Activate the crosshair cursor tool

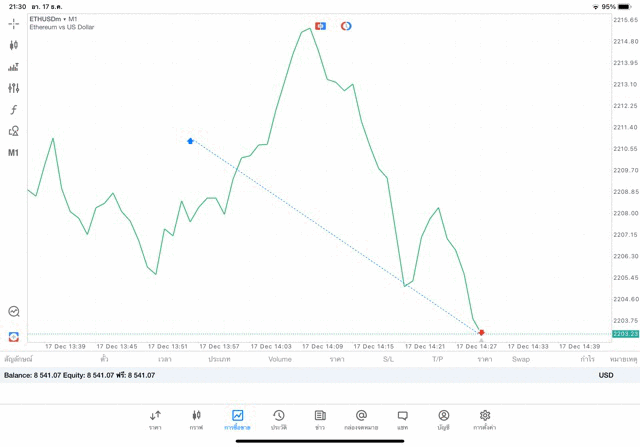pos(13,23)
